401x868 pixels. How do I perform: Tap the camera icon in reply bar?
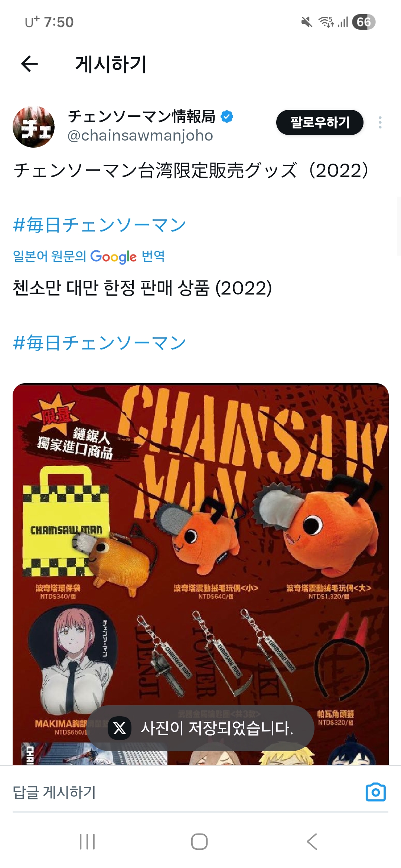pyautogui.click(x=375, y=792)
